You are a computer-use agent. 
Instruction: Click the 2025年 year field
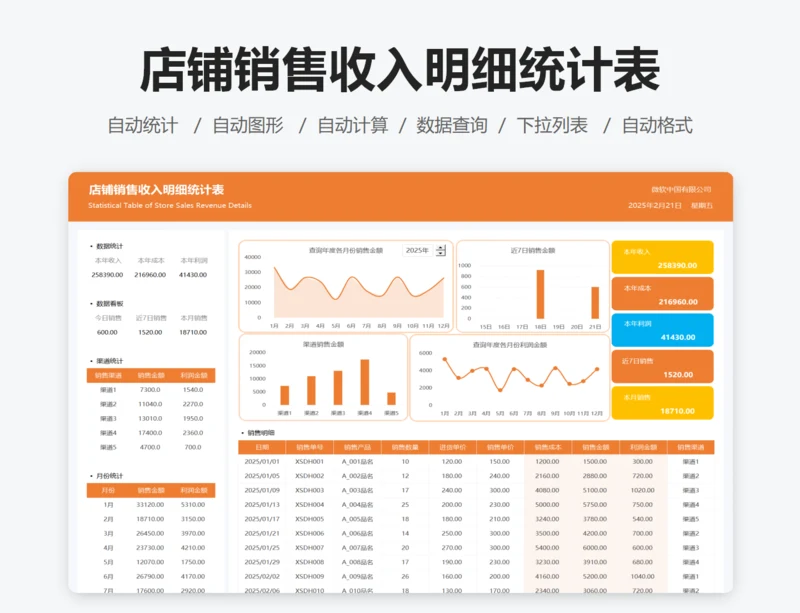click(418, 250)
